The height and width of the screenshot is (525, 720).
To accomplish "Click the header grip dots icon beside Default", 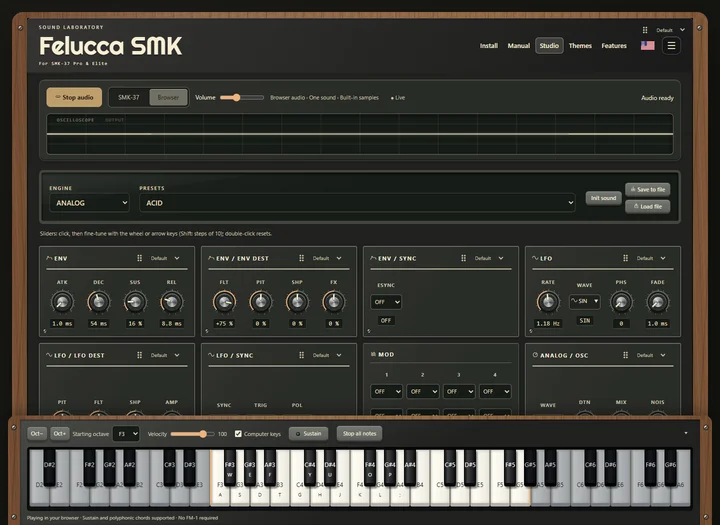I will tap(645, 30).
